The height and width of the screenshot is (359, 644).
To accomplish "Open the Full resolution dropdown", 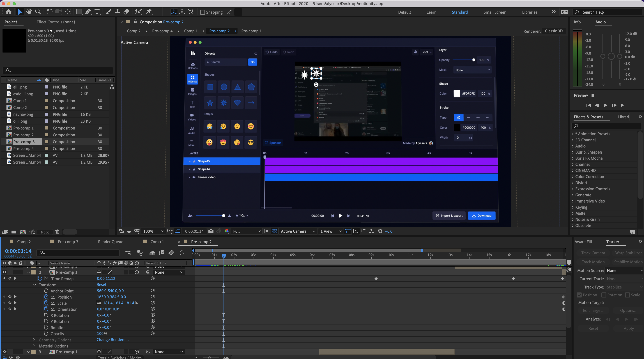I will point(247,231).
